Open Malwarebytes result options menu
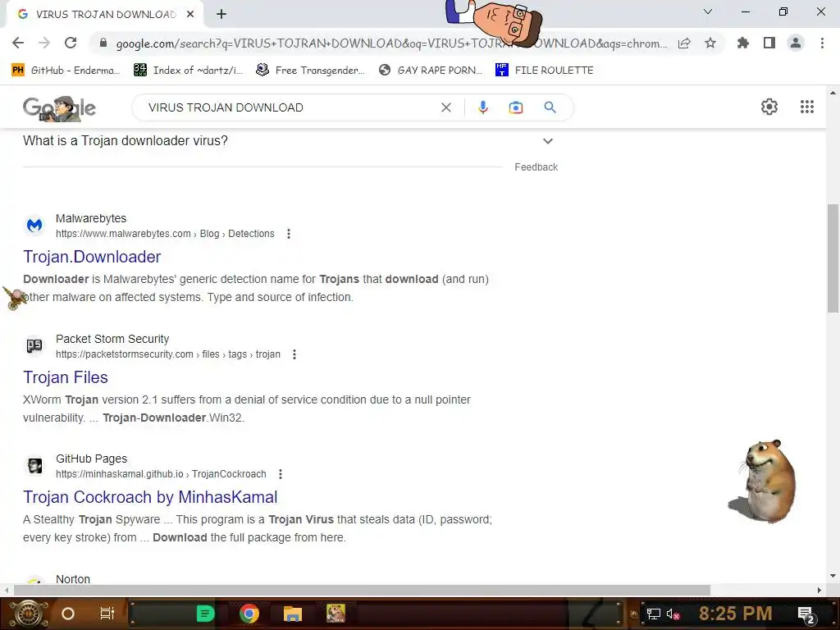Screen dimensions: 840x630 (289, 234)
